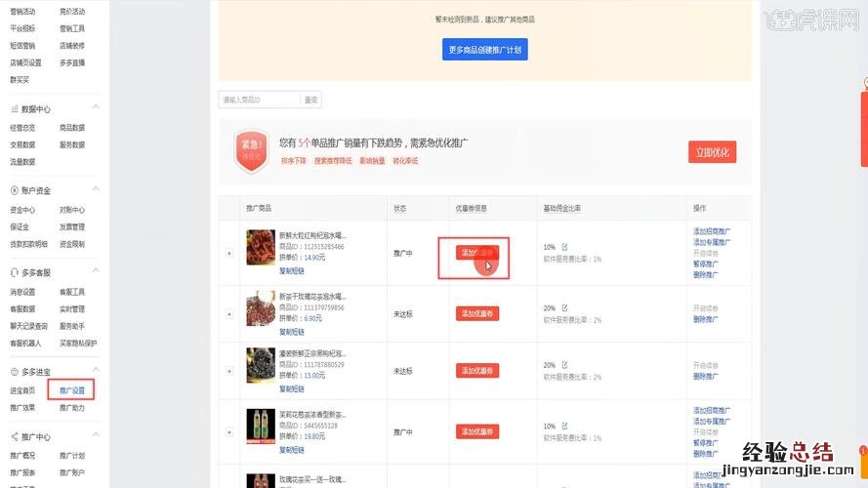Screen dimensions: 868x488
Task: Open 交易数据 menu item
Action: pos(22,145)
